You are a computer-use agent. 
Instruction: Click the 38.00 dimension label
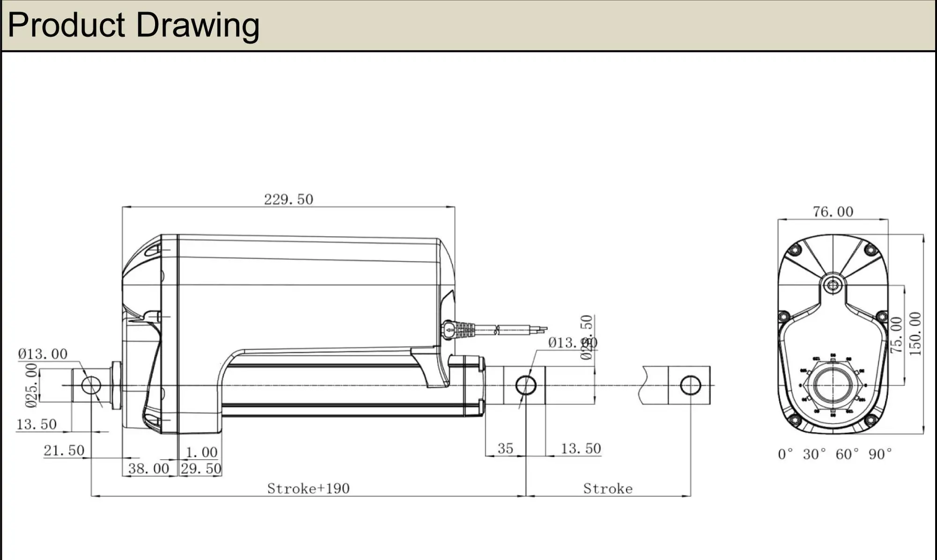[149, 468]
